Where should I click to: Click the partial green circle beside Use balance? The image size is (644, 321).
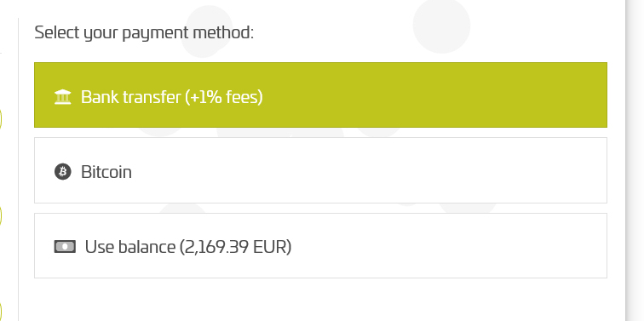point(1,215)
